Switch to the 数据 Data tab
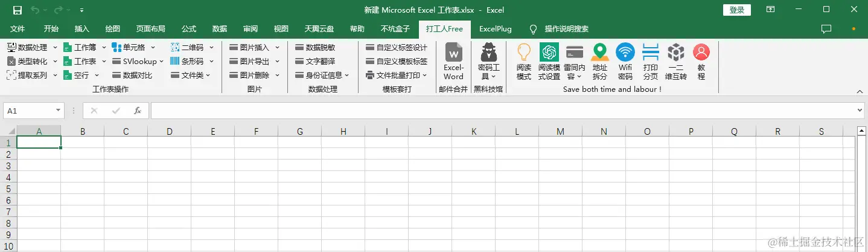The image size is (868, 252). [220, 29]
